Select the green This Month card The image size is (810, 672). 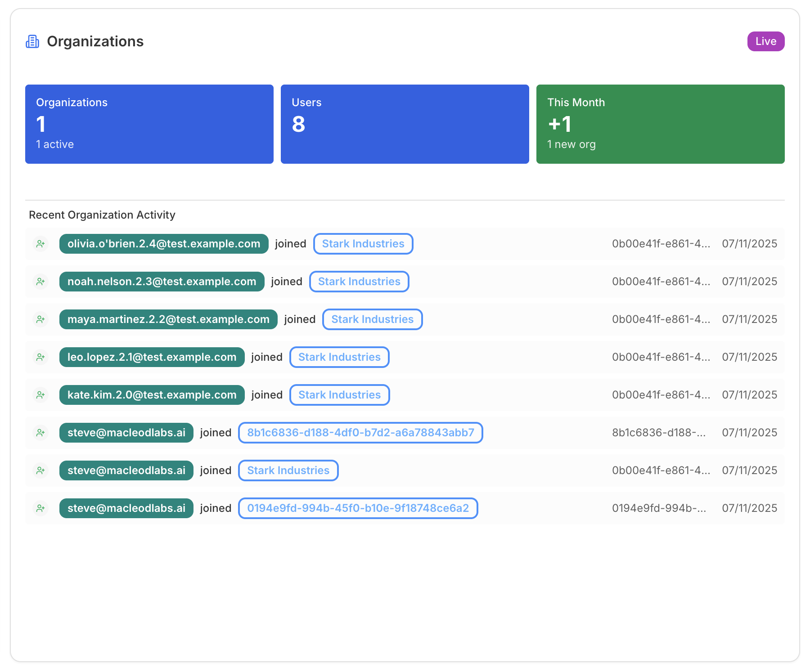[660, 124]
